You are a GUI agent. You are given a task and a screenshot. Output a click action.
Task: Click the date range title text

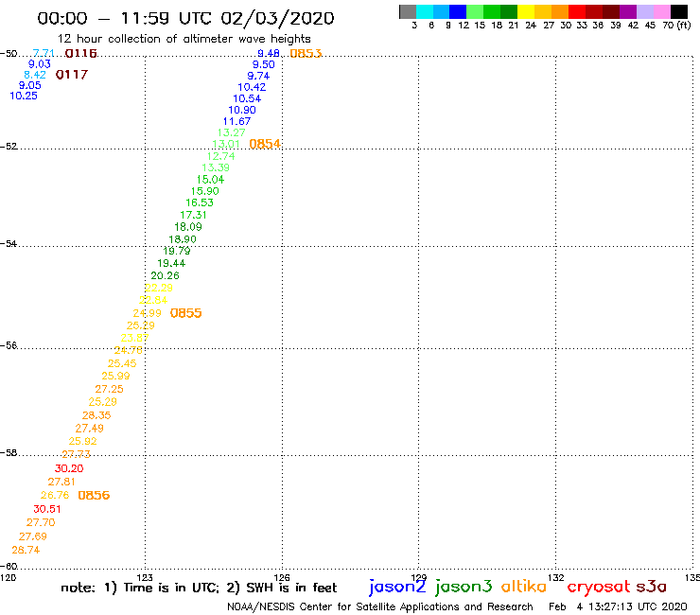[185, 18]
